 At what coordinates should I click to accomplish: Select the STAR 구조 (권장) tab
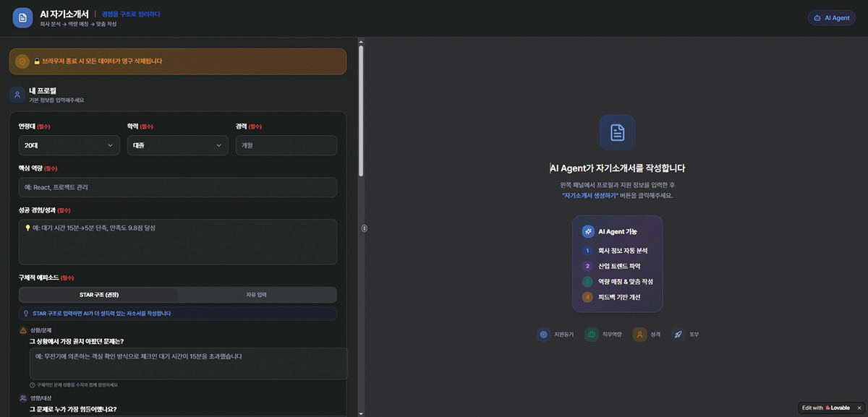(x=98, y=295)
